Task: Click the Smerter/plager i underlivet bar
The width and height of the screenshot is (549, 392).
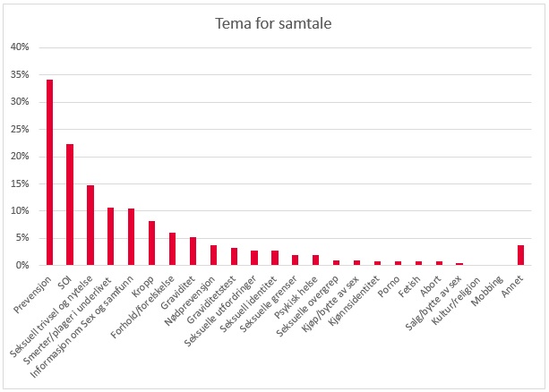Action: click(111, 236)
